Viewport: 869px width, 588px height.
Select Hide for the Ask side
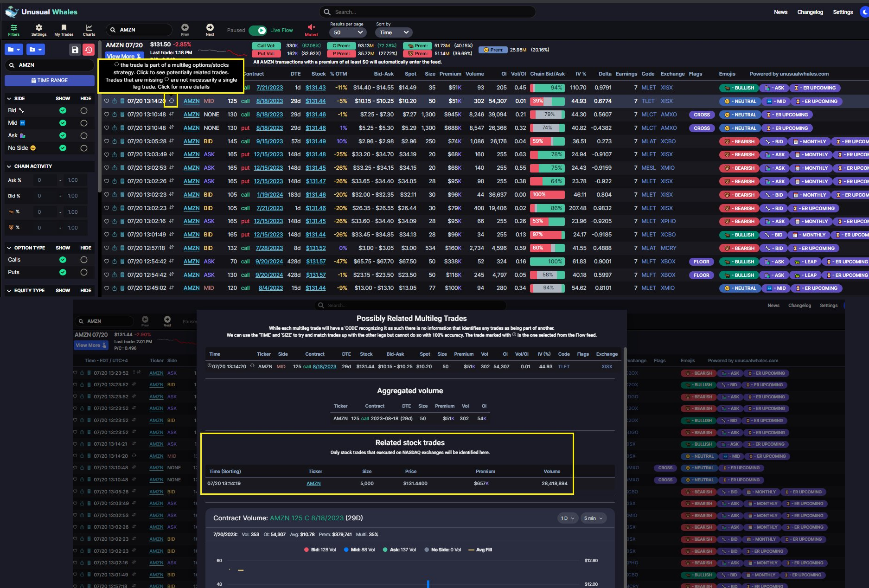84,135
